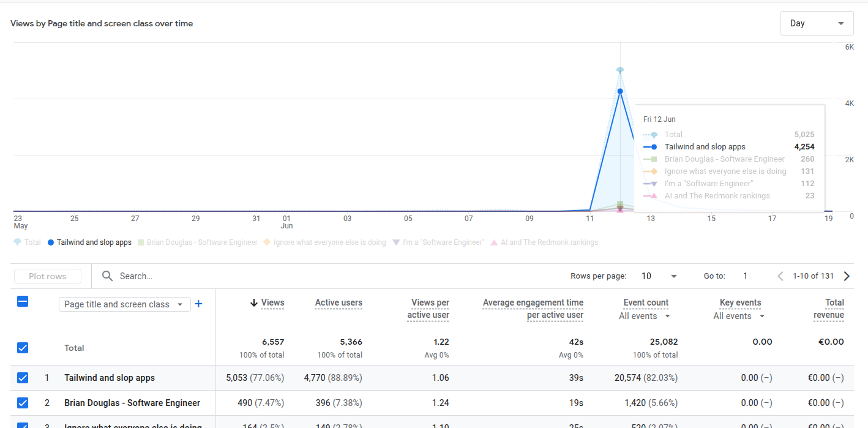Uncheck Brian Douglas - Software Engineer row checkbox
The height and width of the screenshot is (428, 868).
pos(23,403)
